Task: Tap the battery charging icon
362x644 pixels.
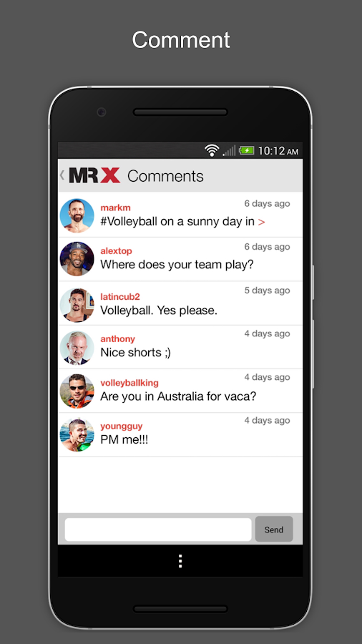Action: (247, 150)
